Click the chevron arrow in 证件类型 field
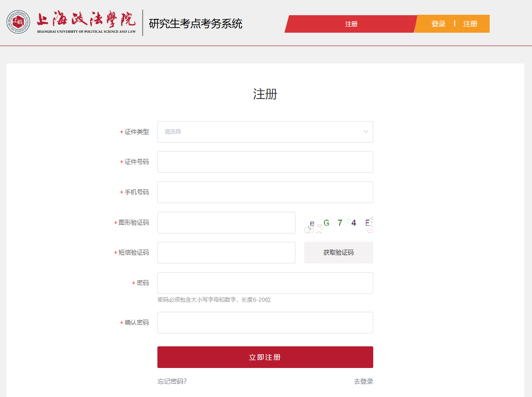Viewport: 532px width, 397px height. tap(366, 132)
